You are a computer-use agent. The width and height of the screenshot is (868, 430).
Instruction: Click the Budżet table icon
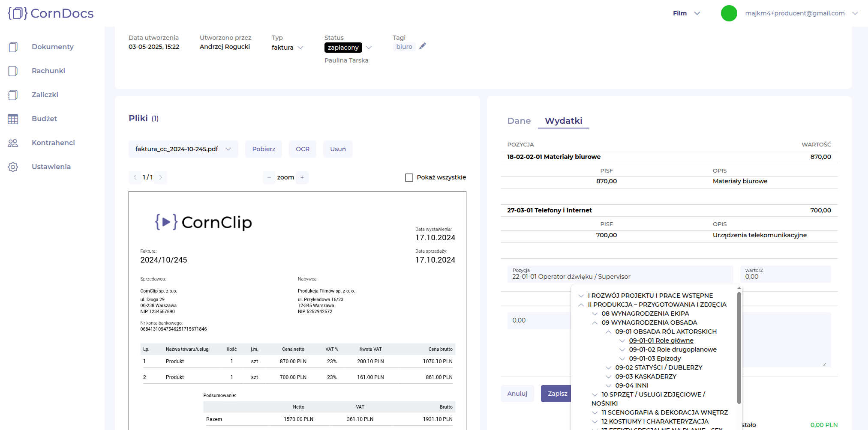[13, 119]
